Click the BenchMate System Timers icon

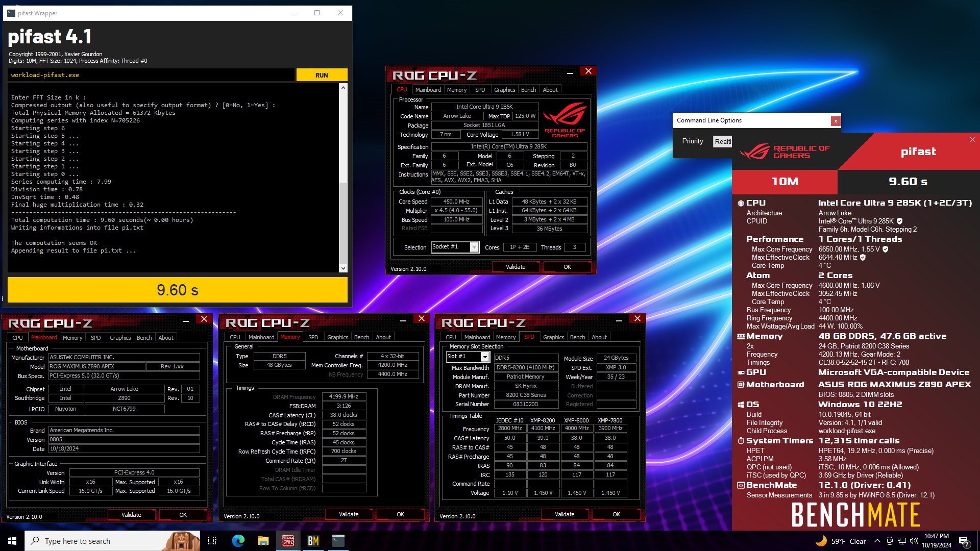[x=741, y=441]
